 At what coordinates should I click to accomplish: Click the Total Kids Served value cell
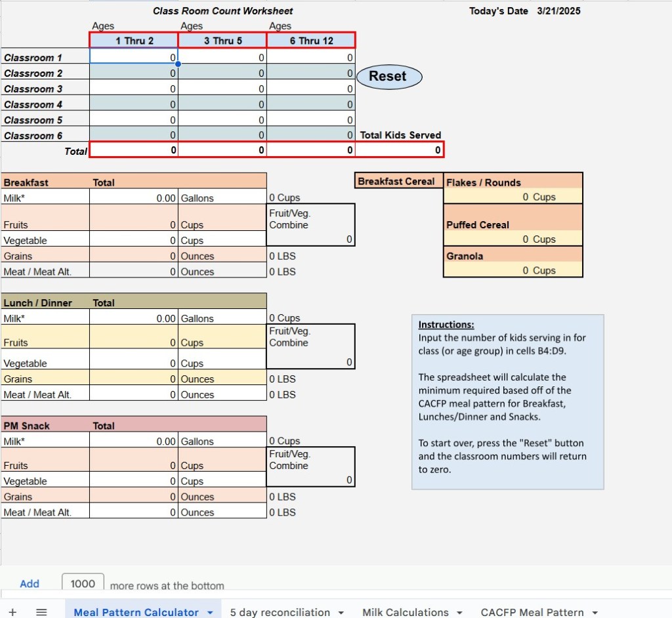[x=400, y=150]
